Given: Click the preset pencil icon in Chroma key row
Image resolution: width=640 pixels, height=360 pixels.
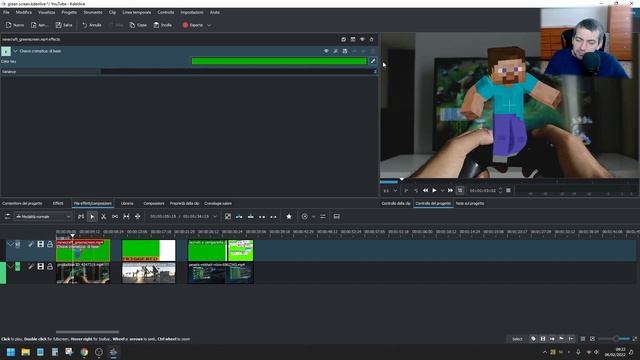Looking at the screenshot, I should (336, 51).
